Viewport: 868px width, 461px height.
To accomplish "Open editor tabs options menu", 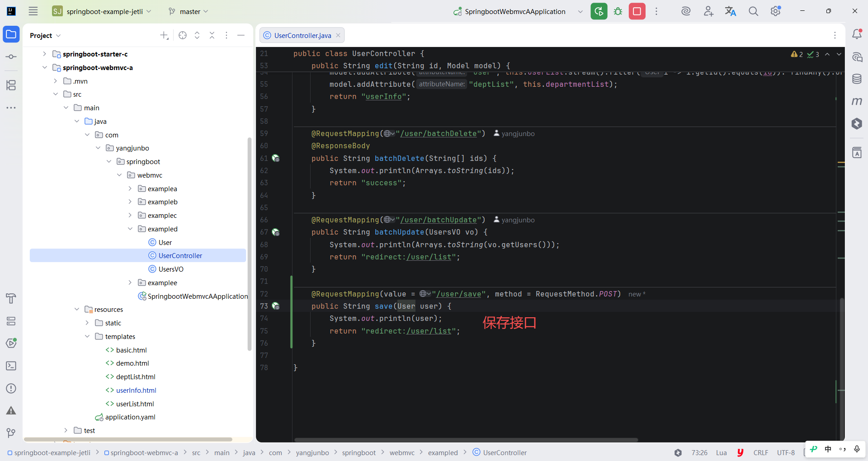I will coord(835,35).
